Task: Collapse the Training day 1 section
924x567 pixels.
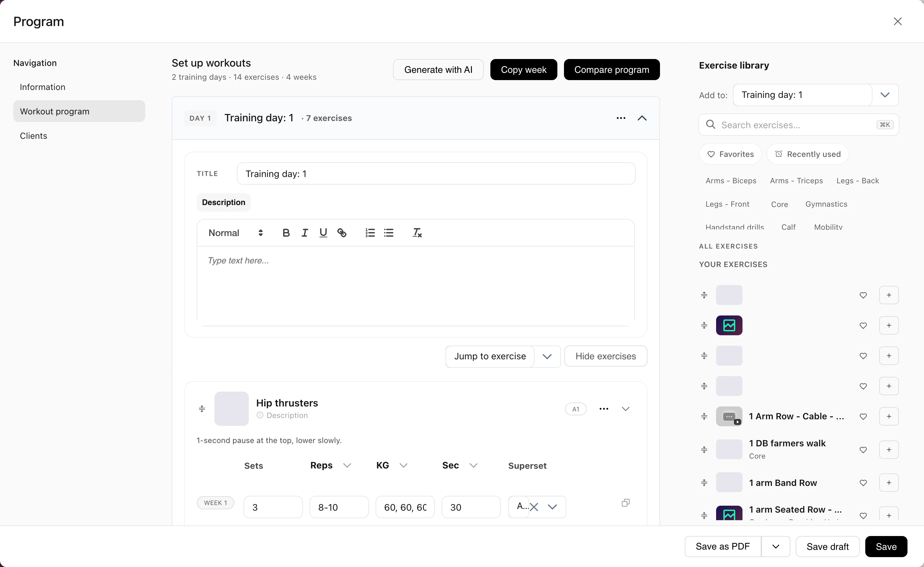Action: pyautogui.click(x=642, y=118)
